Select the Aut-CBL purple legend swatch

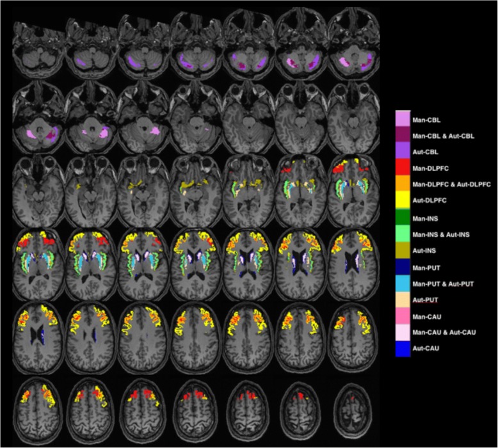pos(403,150)
